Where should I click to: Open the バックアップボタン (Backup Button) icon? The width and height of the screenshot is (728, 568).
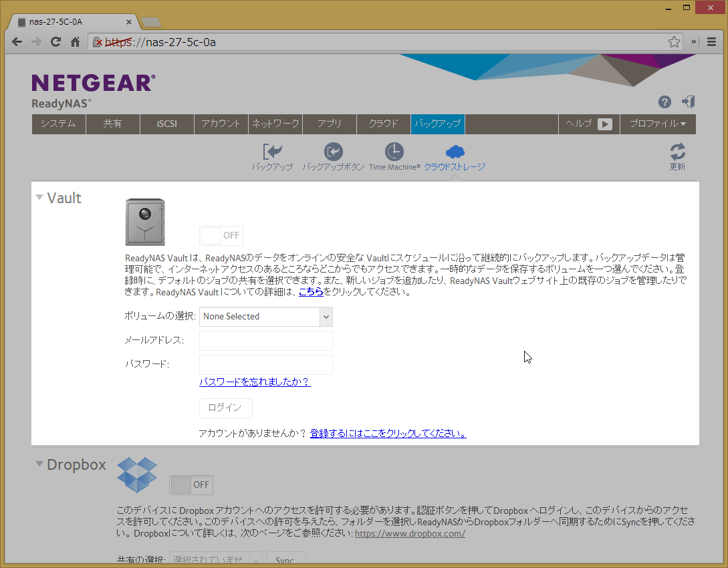pyautogui.click(x=333, y=152)
